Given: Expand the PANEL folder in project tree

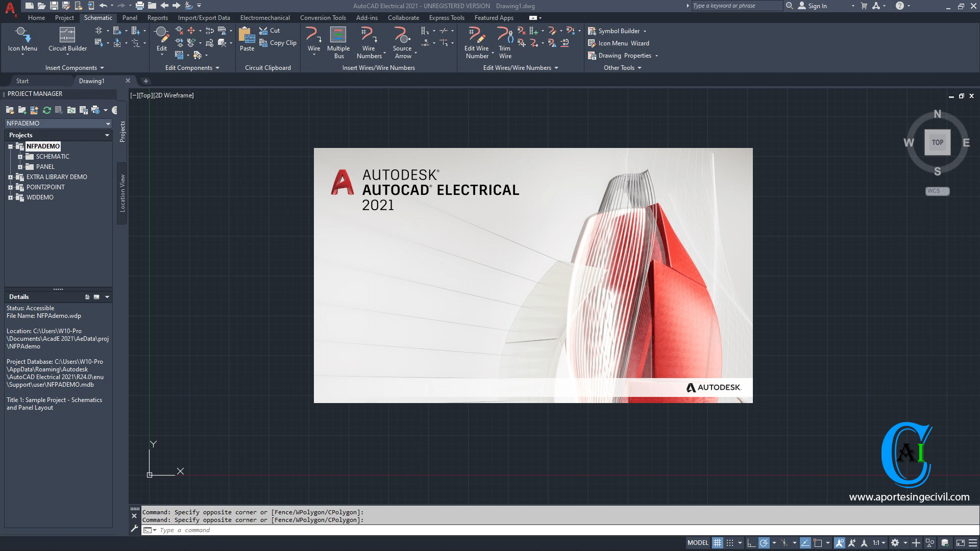Looking at the screenshot, I should point(20,166).
